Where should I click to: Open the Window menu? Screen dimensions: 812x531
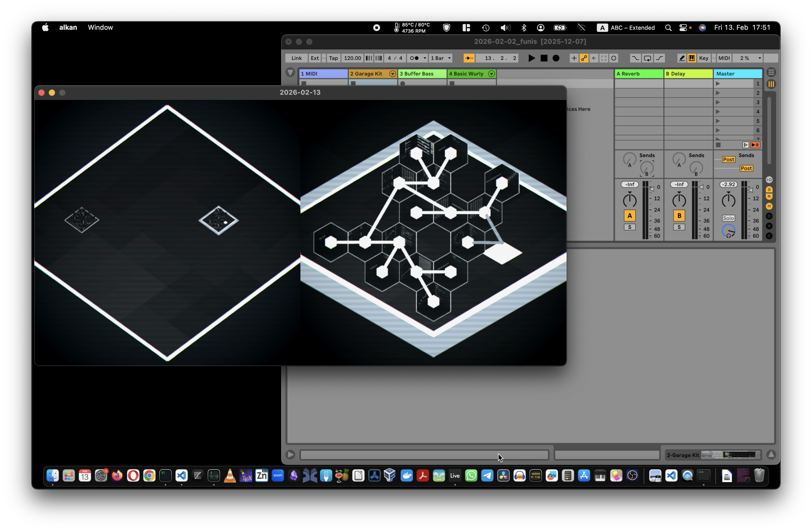tap(100, 28)
